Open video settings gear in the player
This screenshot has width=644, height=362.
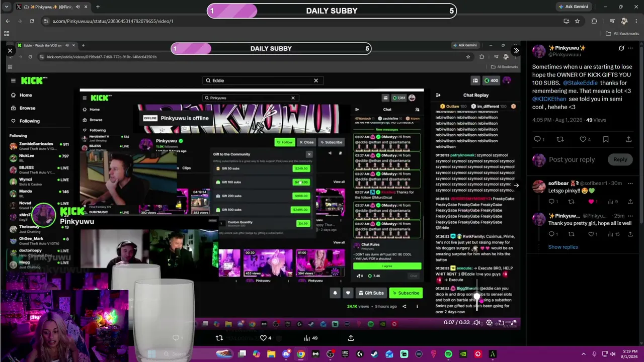pos(489,322)
